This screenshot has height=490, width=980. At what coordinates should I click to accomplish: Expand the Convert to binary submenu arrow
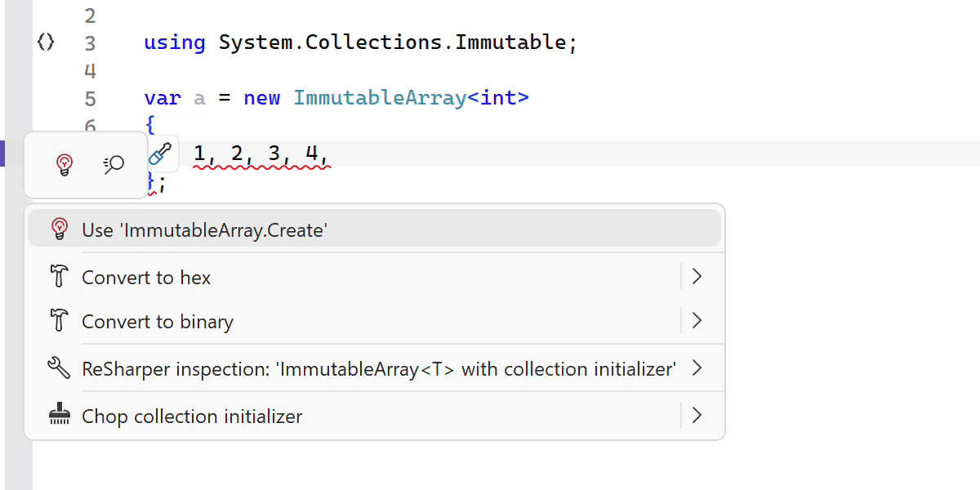pos(697,322)
